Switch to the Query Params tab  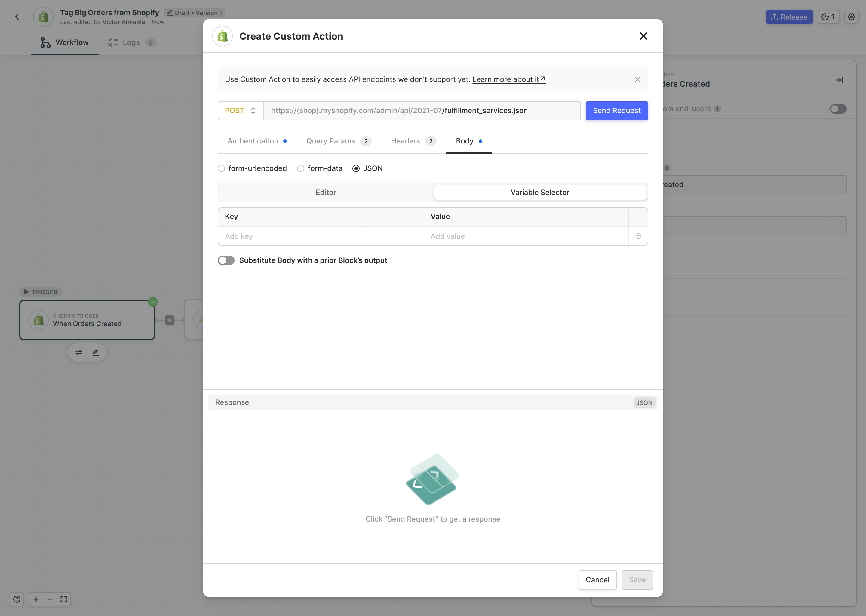[x=338, y=141]
